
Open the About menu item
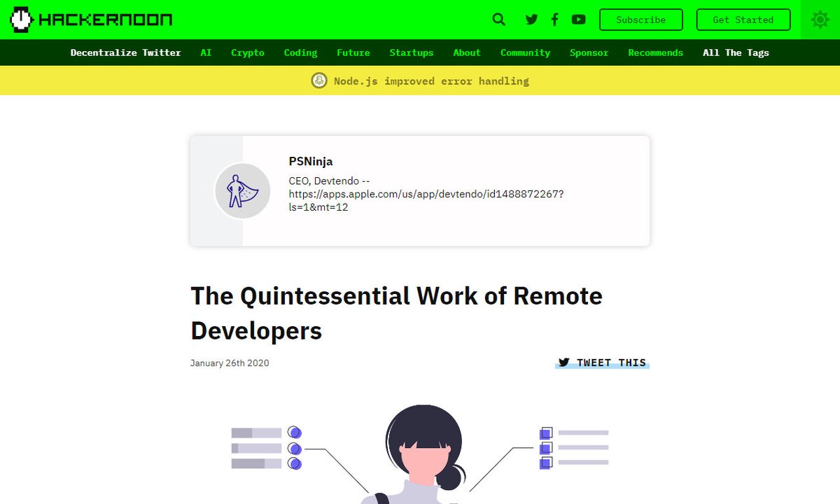467,52
